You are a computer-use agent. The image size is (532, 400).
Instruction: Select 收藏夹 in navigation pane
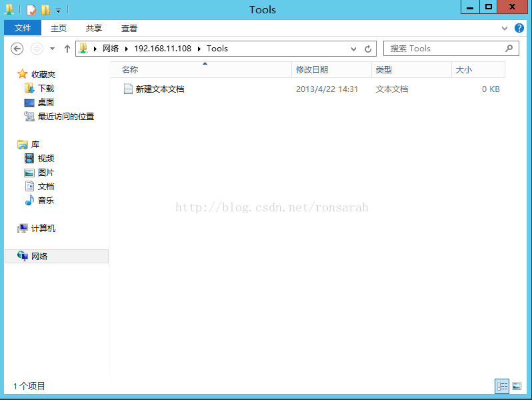(43, 74)
